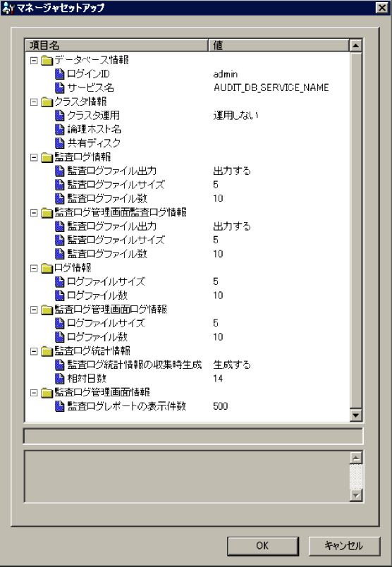Select 監査ログファイル出力 icon under 監査ログ管理画面監査ログ情報
The width and height of the screenshot is (392, 567).
click(x=59, y=226)
